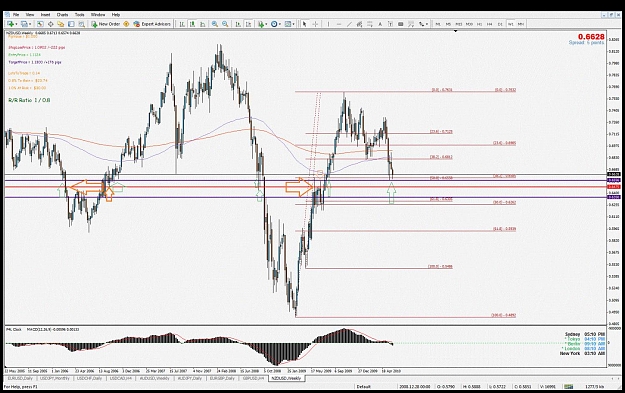Select the Crosshair tool
This screenshot has height=393, width=625.
tap(315, 24)
